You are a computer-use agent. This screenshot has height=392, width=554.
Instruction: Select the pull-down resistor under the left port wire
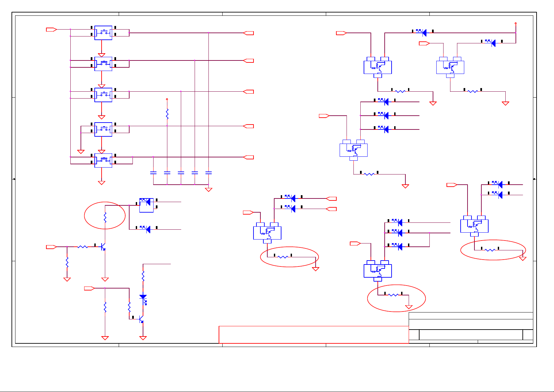pyautogui.click(x=67, y=262)
